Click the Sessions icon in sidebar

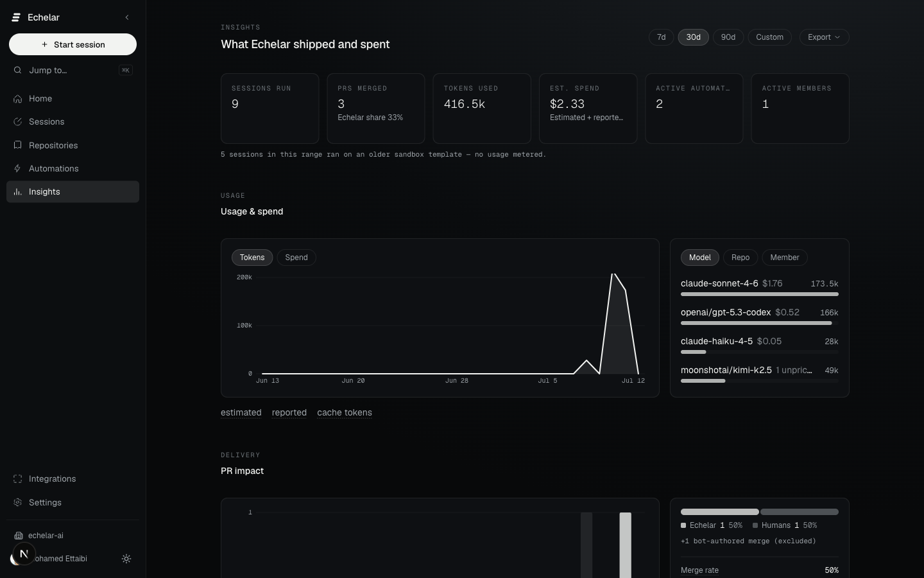pos(18,121)
